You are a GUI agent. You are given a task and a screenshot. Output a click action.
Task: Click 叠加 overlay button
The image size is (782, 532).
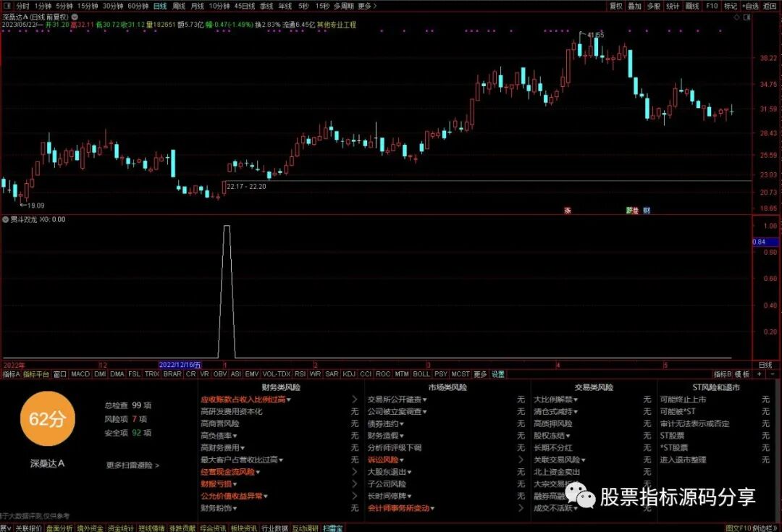[634, 6]
